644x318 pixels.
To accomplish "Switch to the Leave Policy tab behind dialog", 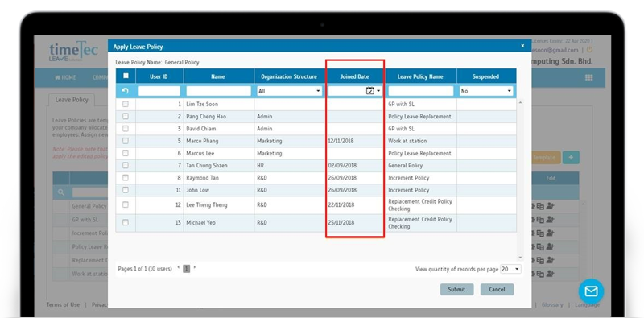I will pos(72,100).
